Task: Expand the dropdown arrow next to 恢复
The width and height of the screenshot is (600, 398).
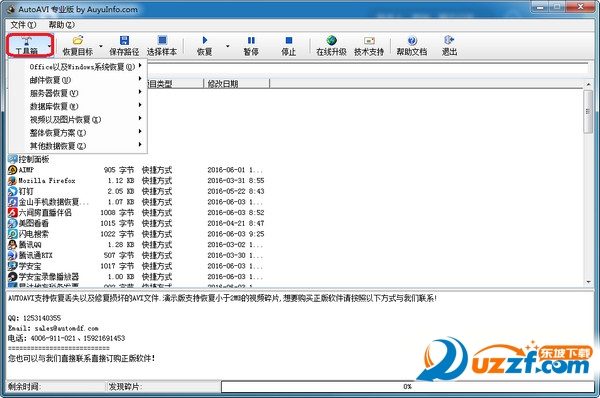Action: (228, 46)
